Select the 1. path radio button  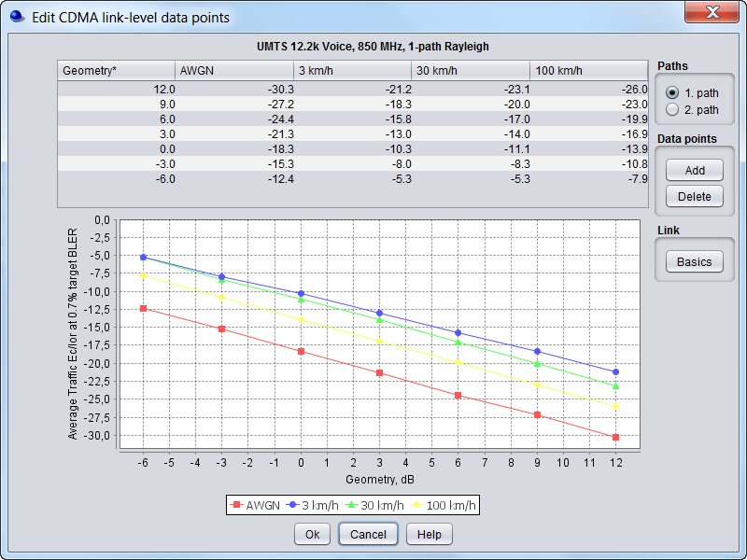point(671,92)
